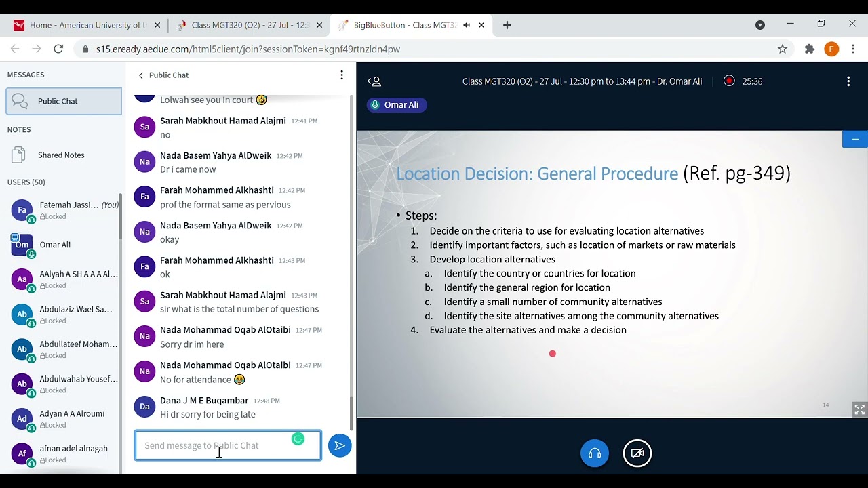Image resolution: width=868 pixels, height=488 pixels.
Task: Open AAlyah A SH user entry
Action: (65, 280)
